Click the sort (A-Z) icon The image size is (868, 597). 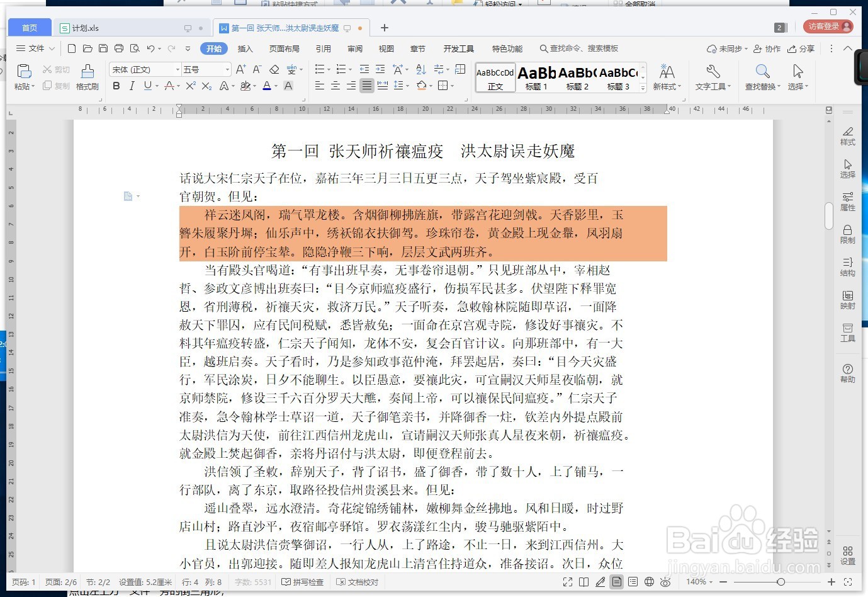click(421, 69)
